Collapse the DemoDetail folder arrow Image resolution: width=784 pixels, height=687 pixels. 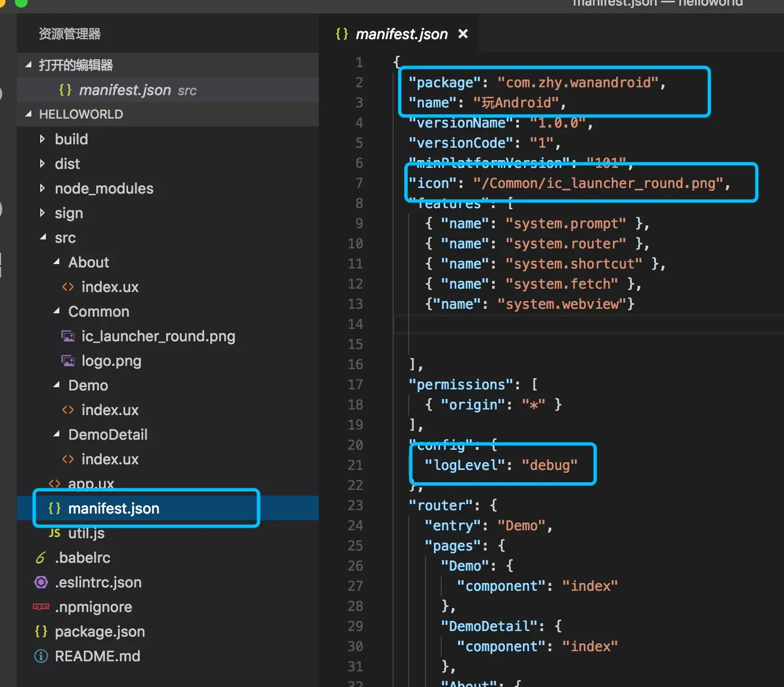tap(56, 434)
